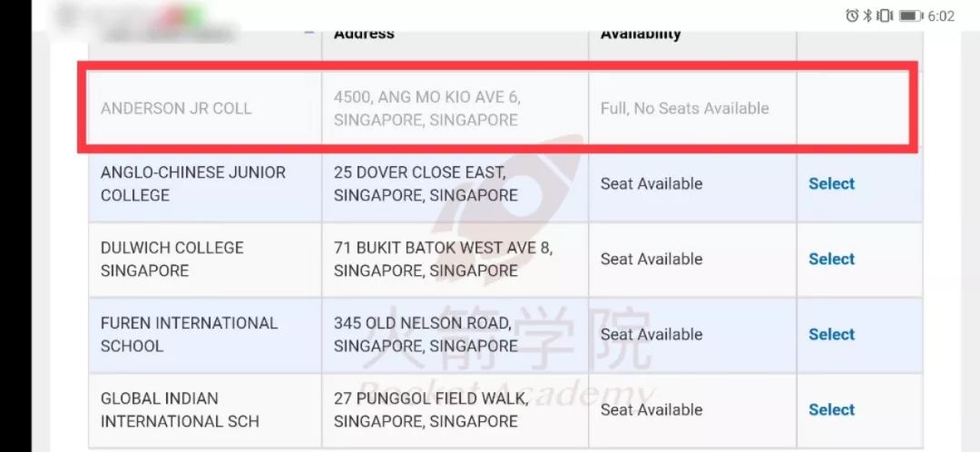The image size is (980, 452).
Task: Click the ANGLO-CHINESE JUNIOR COLLEGE name cell
Action: pyautogui.click(x=193, y=184)
